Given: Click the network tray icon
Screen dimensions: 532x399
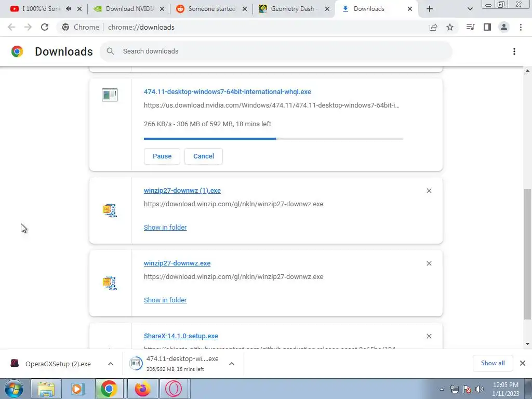Looking at the screenshot, I should tap(454, 389).
